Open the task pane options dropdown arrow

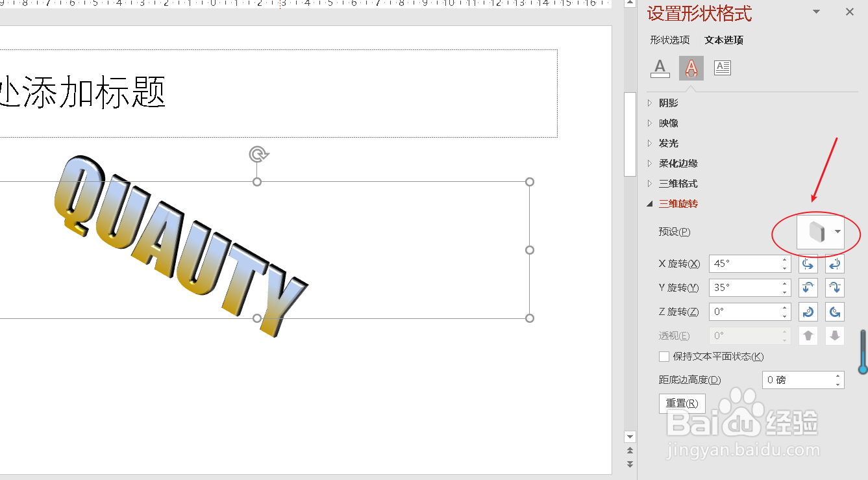pos(817,12)
